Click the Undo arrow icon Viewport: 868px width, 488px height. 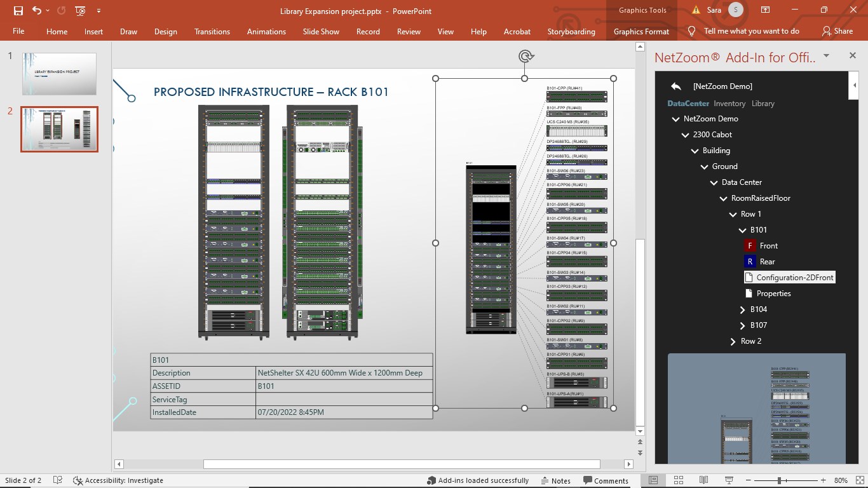click(x=37, y=11)
